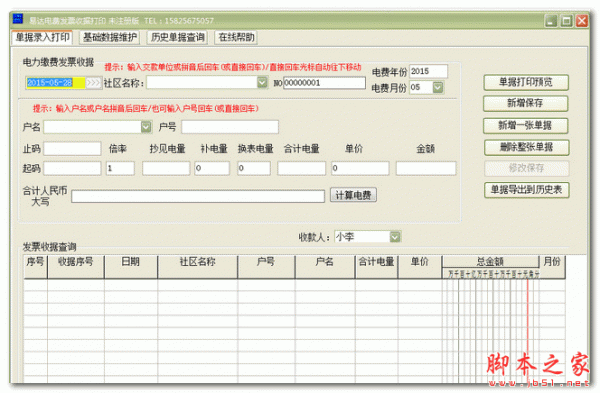Click the 新增保存 button
Screen dimensions: 600x393
coord(525,103)
